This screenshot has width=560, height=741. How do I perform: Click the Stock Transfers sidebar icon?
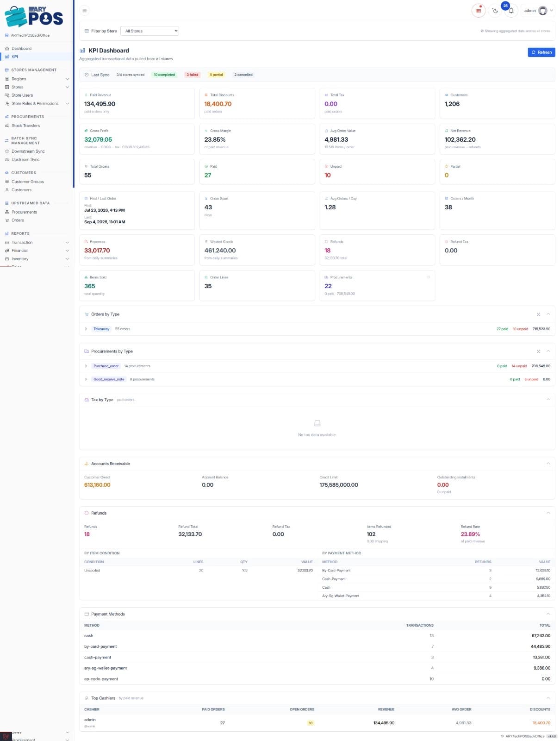[7, 126]
